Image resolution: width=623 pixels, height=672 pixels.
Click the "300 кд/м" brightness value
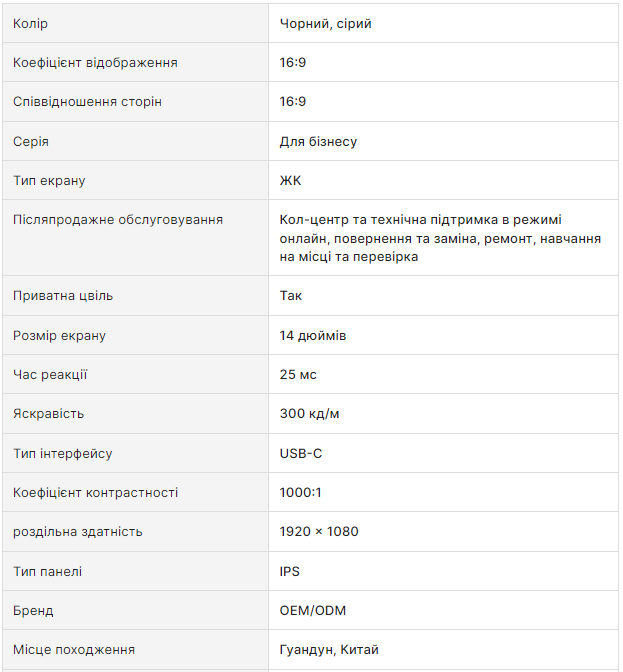pos(309,414)
